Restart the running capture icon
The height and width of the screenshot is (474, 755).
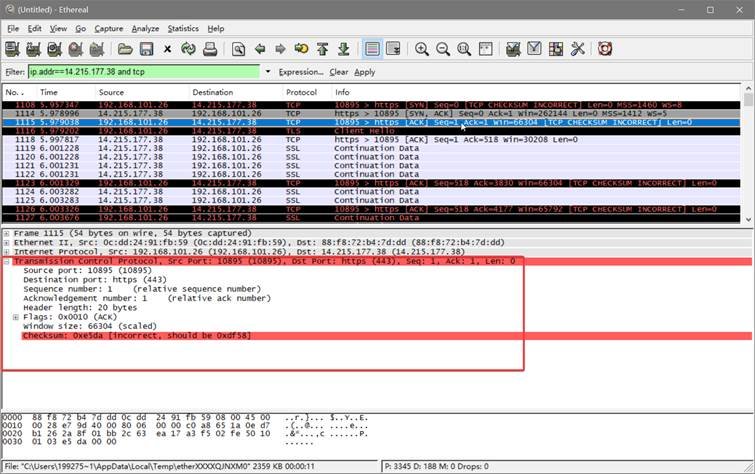(x=97, y=49)
